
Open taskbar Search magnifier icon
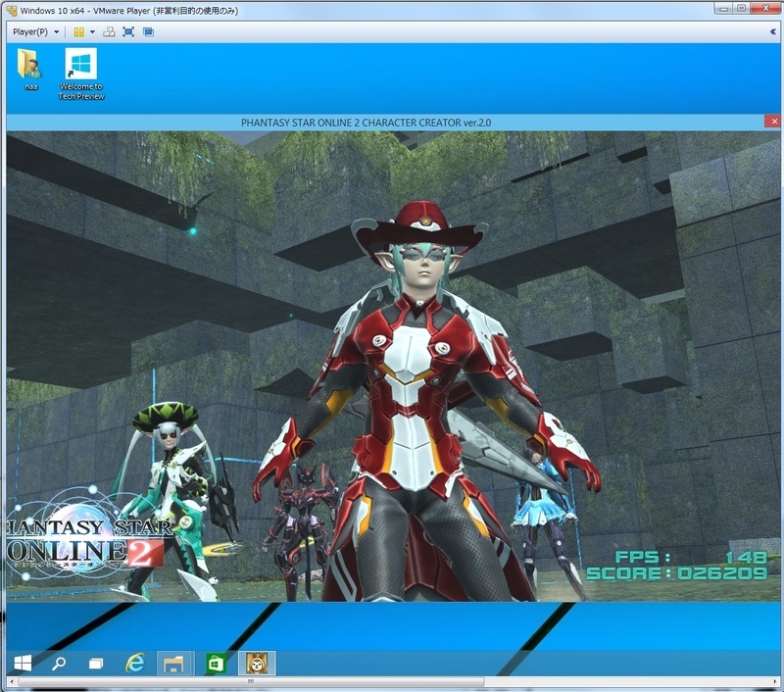point(59,664)
